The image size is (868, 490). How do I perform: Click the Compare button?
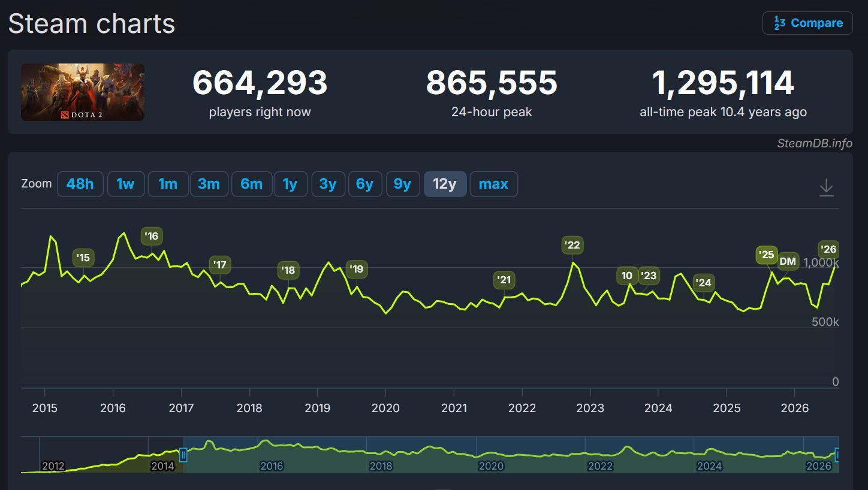click(807, 23)
